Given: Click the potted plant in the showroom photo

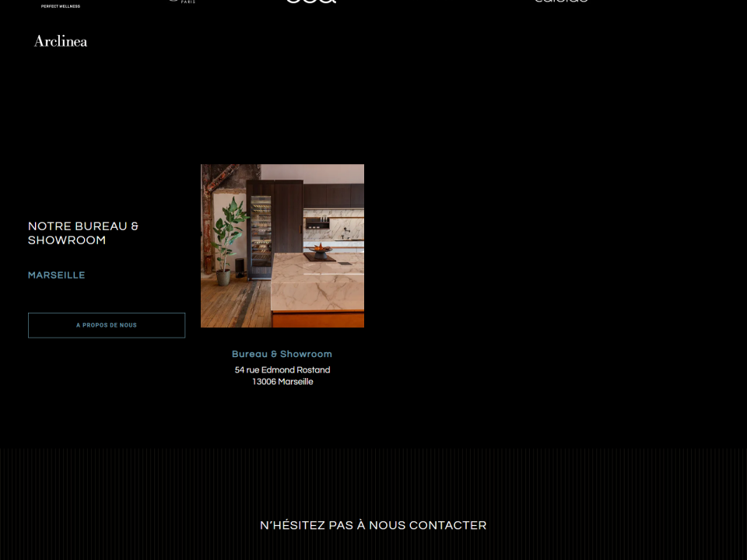Looking at the screenshot, I should coord(228,240).
